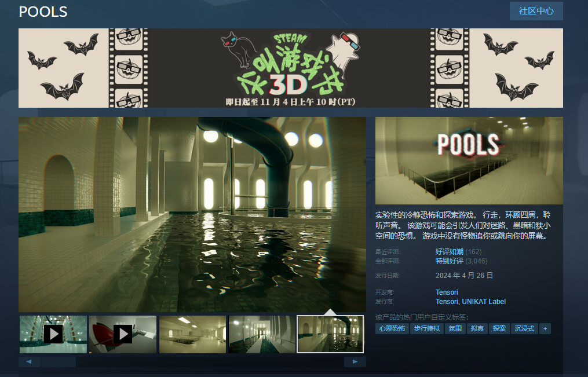Select the third screenshot thumbnail
The height and width of the screenshot is (377, 588).
coord(192,334)
